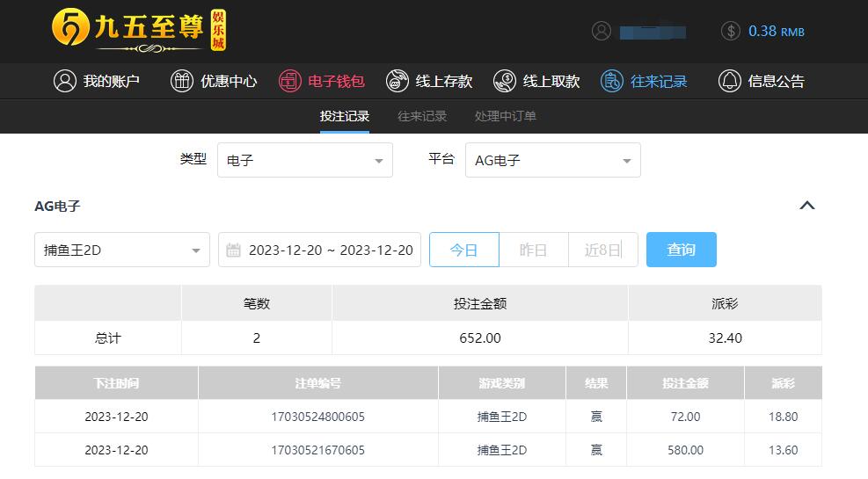Click order number 17030521670605
Image resolution: width=868 pixels, height=479 pixels.
pos(317,450)
